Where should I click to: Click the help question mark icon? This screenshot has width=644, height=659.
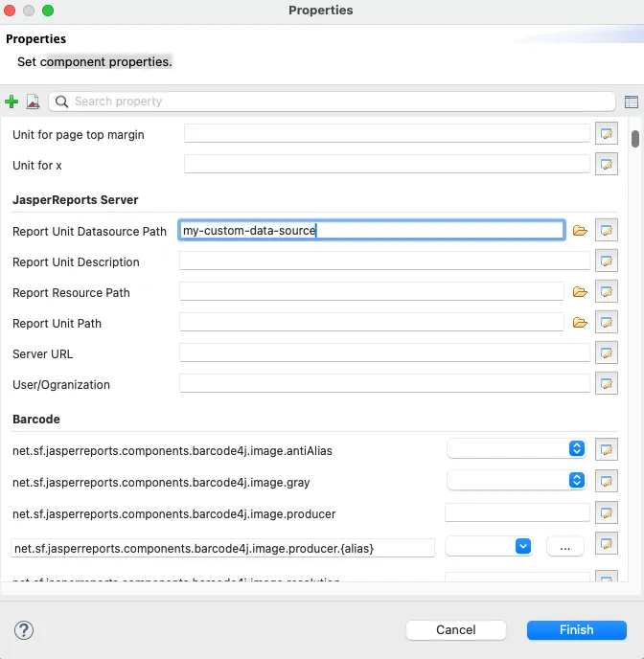[24, 630]
